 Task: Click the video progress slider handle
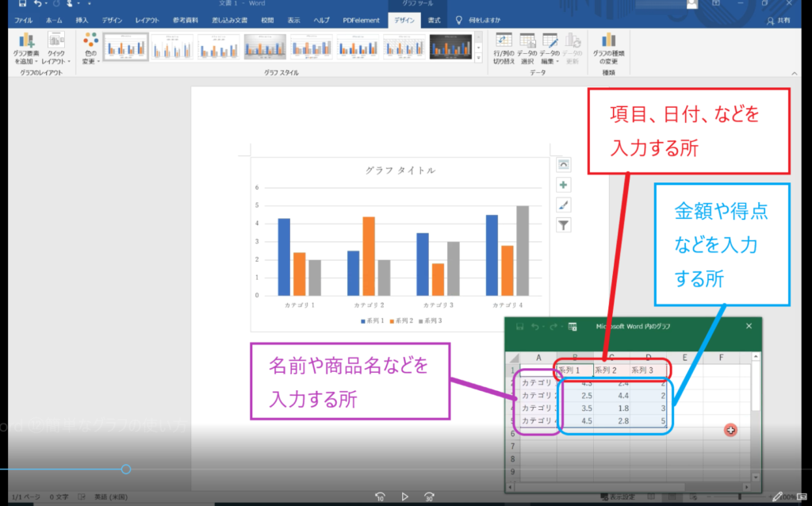click(x=126, y=470)
